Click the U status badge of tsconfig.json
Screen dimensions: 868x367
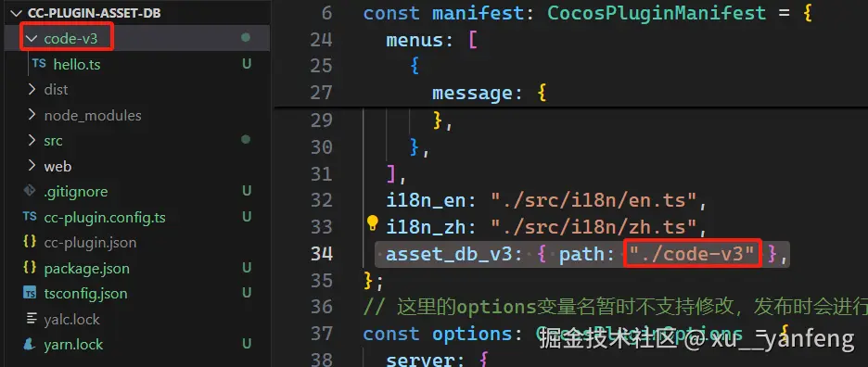[247, 293]
